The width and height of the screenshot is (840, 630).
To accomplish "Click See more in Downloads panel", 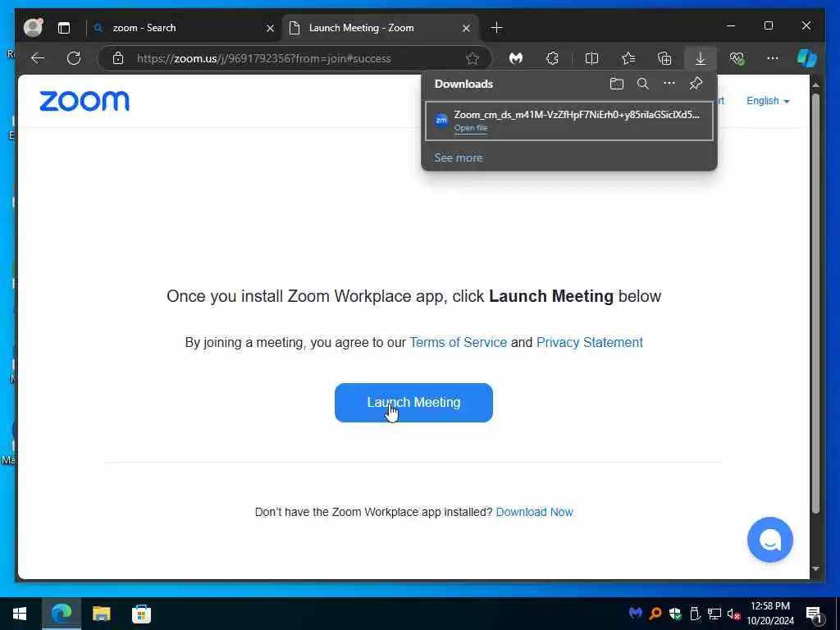I will click(x=458, y=158).
